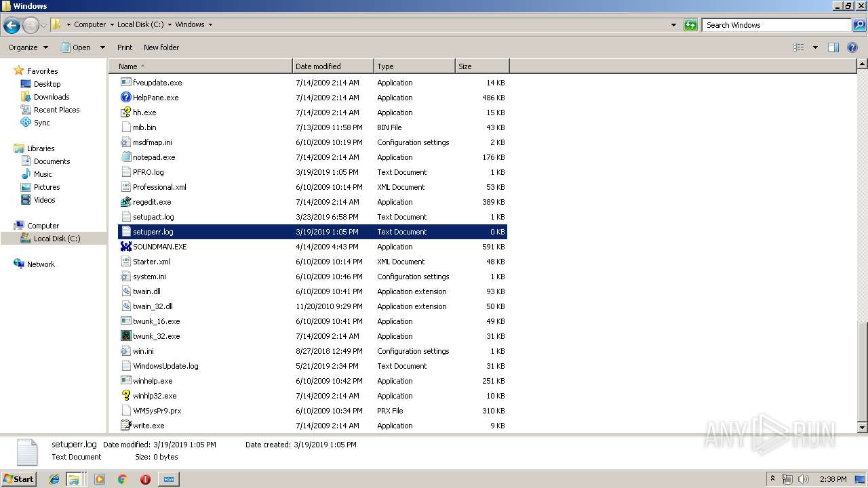
Task: Click the search magnifier icon
Action: (x=859, y=25)
